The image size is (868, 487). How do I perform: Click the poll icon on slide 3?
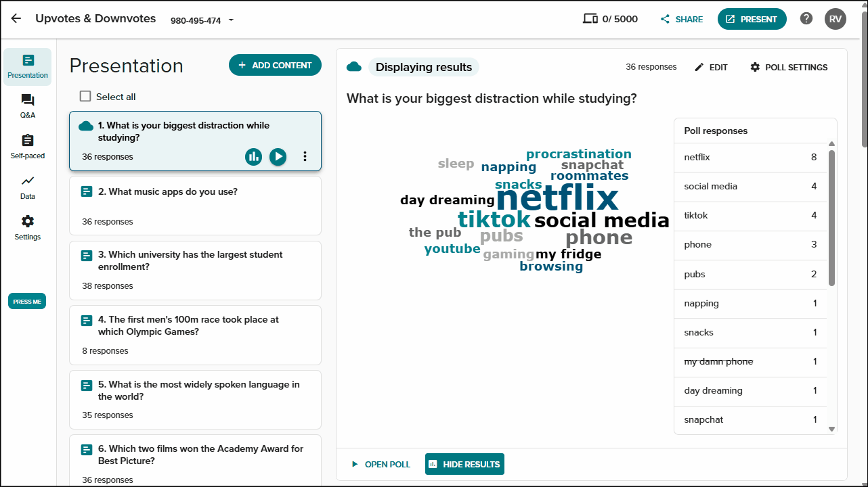(x=87, y=256)
